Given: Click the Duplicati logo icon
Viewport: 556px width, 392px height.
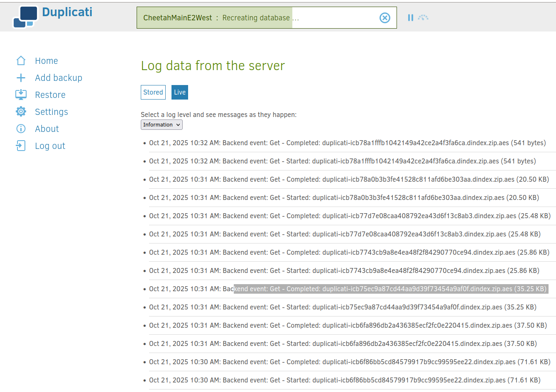Looking at the screenshot, I should (25, 17).
